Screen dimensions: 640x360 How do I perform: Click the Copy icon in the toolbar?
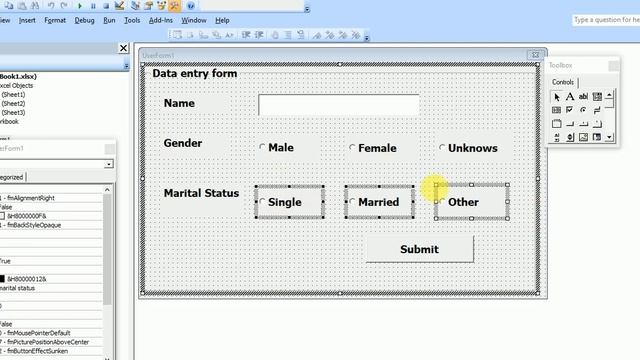(x=9, y=6)
